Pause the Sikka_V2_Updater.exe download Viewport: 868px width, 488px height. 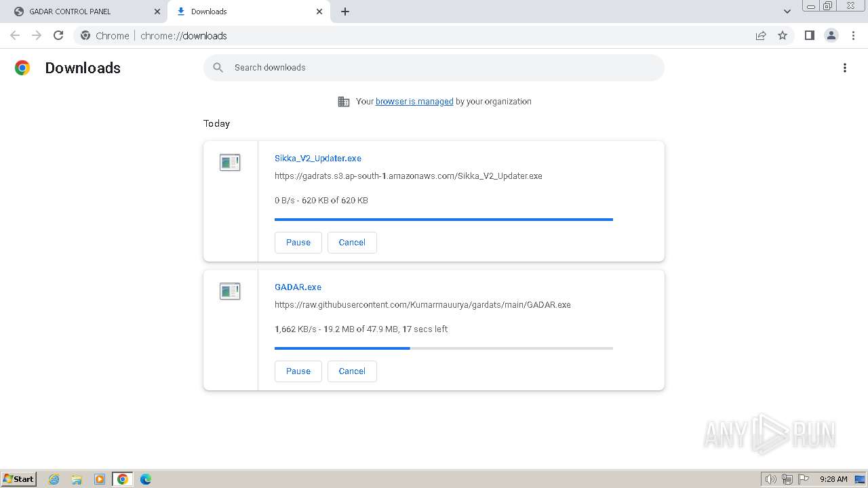coord(298,243)
